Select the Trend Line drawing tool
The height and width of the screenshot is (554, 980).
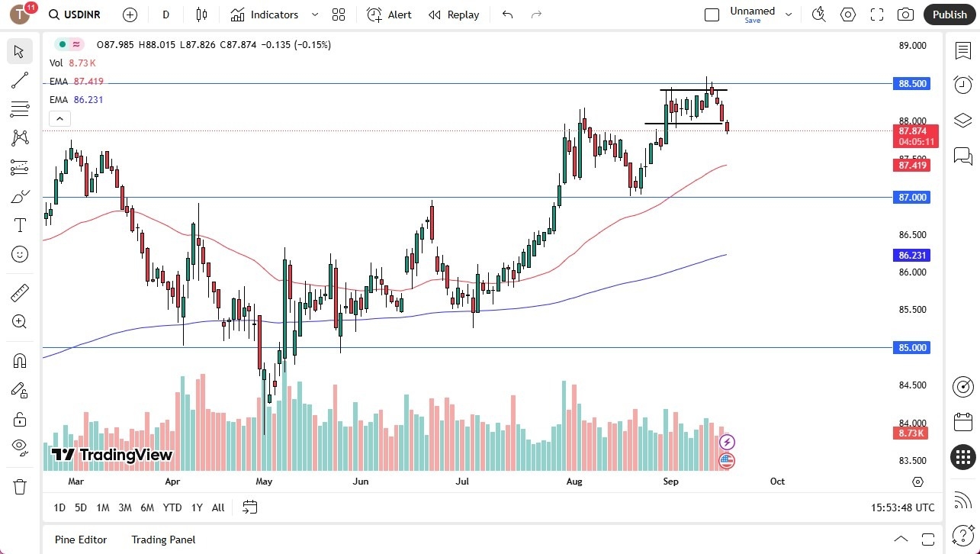20,81
